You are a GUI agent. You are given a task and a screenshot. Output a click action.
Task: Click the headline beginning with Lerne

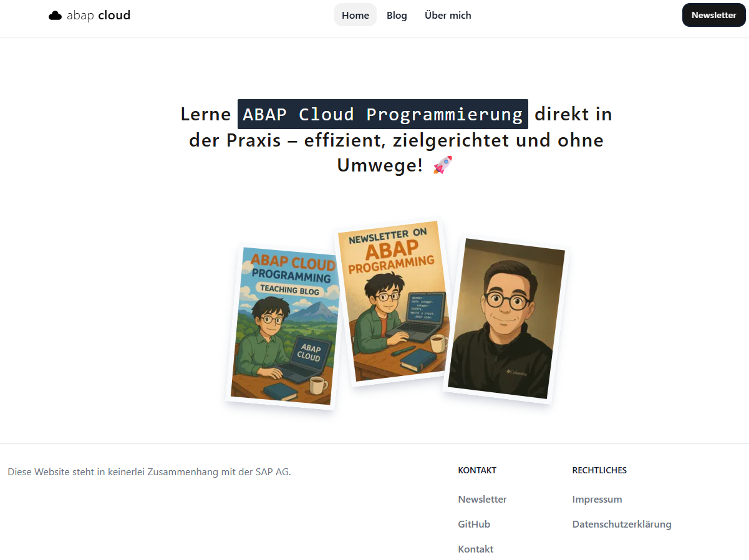click(396, 140)
